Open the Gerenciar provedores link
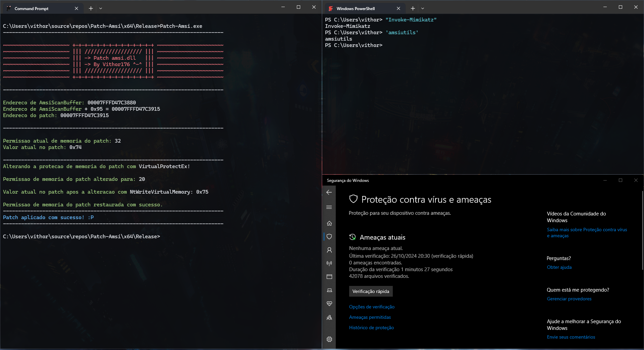The height and width of the screenshot is (350, 644). [x=569, y=299]
